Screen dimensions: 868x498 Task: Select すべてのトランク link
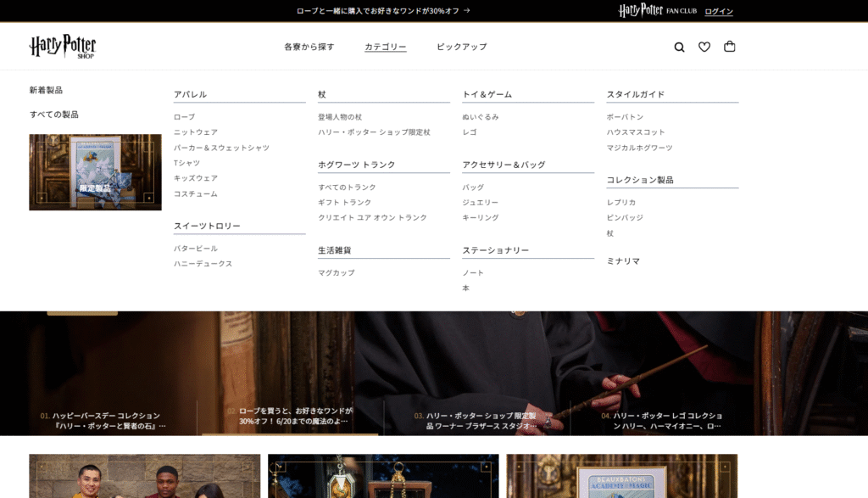(x=347, y=187)
